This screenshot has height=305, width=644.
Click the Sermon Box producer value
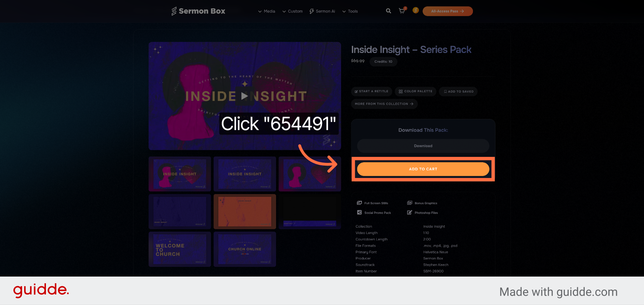[433, 258]
